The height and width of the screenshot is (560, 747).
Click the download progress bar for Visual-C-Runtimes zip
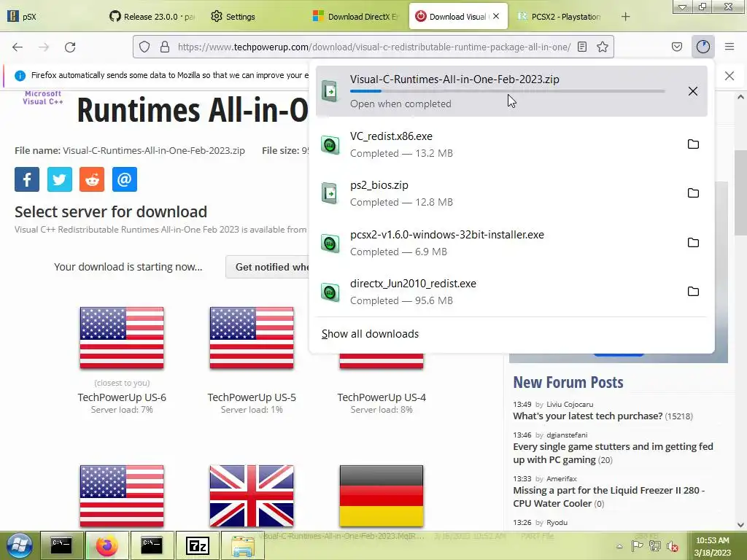[508, 91]
